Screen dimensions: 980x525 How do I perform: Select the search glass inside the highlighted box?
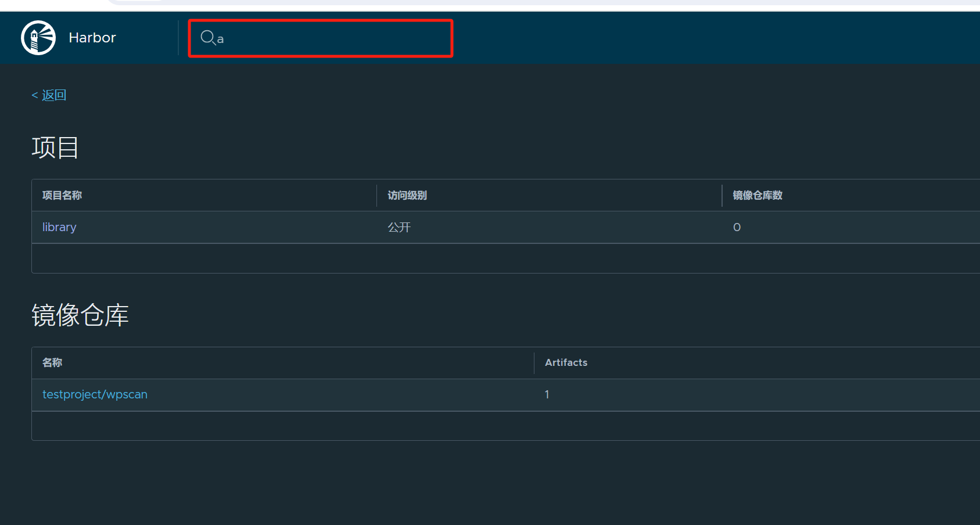click(x=208, y=38)
